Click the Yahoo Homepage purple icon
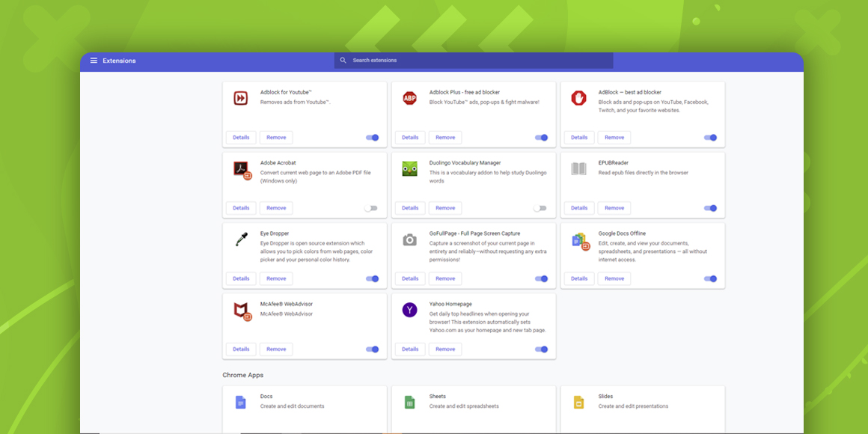 [409, 310]
